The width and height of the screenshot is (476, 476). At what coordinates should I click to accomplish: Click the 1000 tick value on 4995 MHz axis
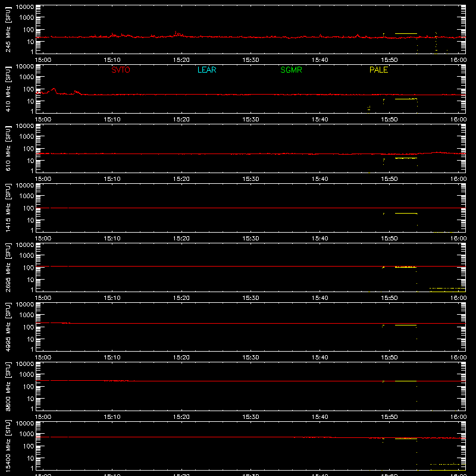[x=27, y=315]
